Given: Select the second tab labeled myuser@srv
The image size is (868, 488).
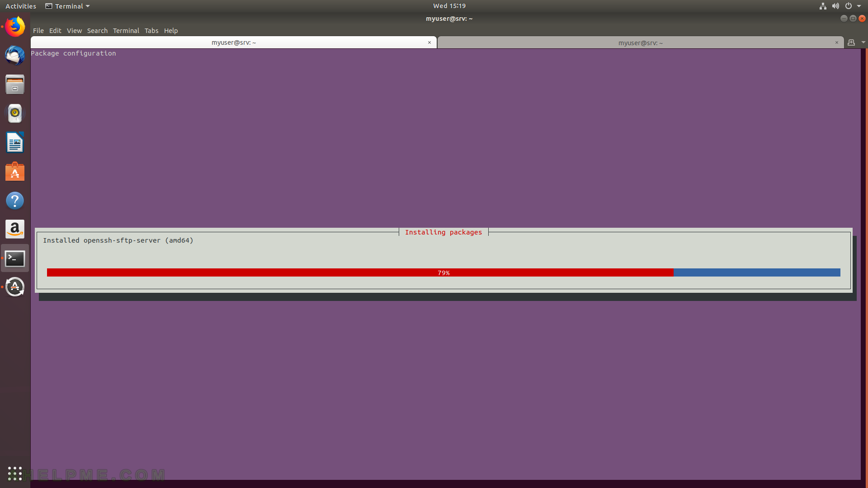Looking at the screenshot, I should coord(641,42).
